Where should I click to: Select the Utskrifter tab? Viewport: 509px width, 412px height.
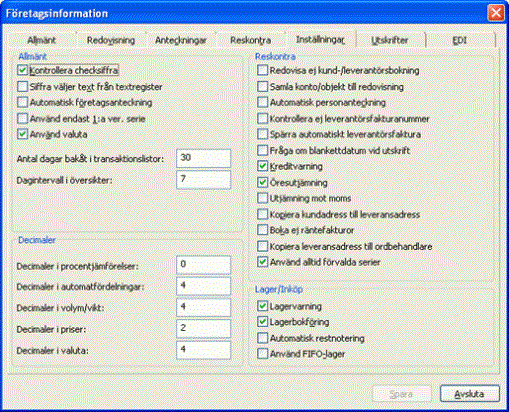[x=390, y=40]
